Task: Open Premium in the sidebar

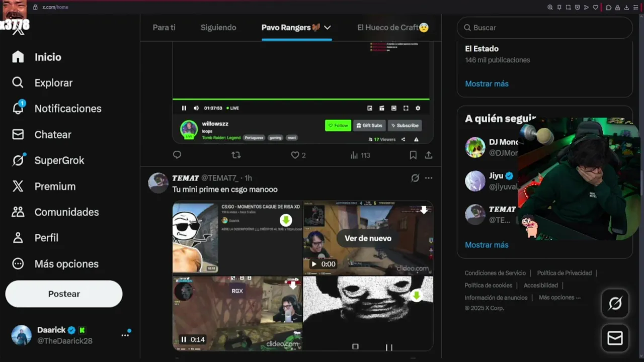Action: [43, 187]
